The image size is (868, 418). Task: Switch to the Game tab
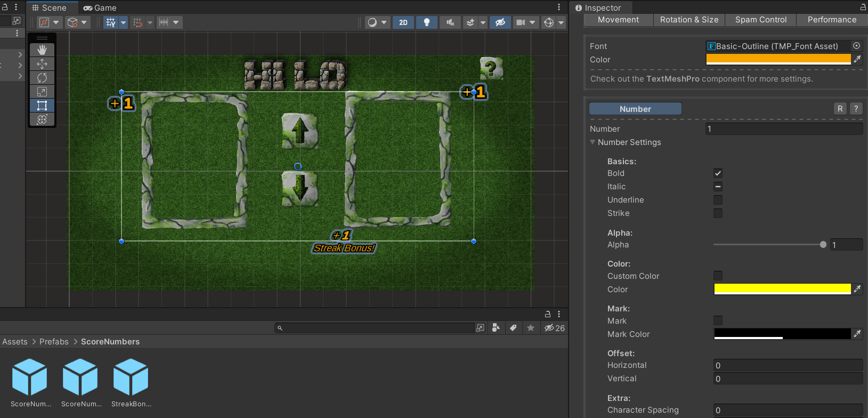click(100, 8)
